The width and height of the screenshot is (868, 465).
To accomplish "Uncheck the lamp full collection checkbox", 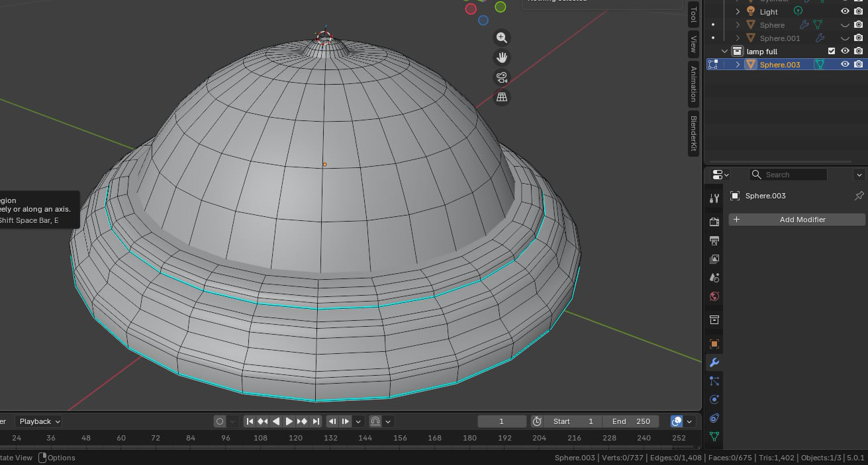I will click(x=832, y=51).
